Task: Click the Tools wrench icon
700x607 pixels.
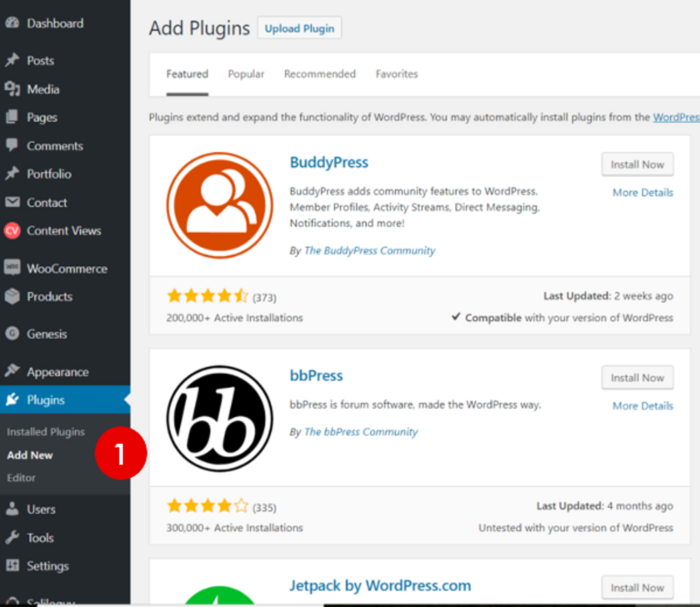Action: (13, 537)
